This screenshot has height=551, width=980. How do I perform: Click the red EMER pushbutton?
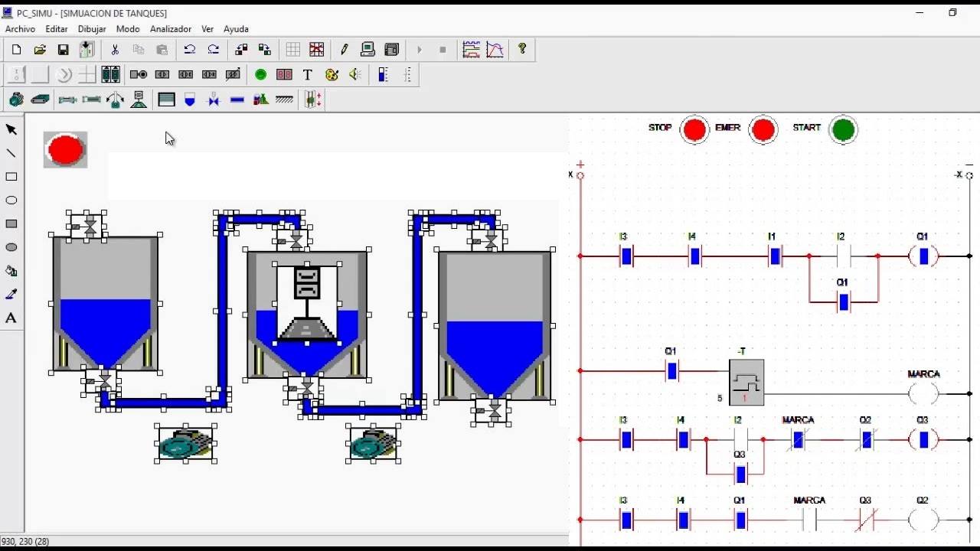763,130
